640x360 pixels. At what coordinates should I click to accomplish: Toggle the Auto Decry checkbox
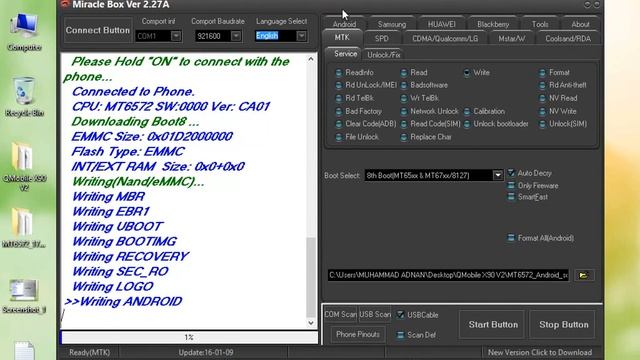coord(511,173)
